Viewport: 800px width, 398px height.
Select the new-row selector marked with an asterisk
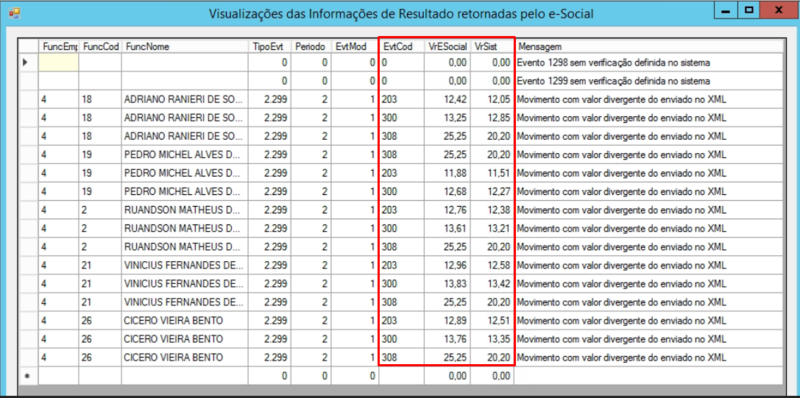pos(29,376)
